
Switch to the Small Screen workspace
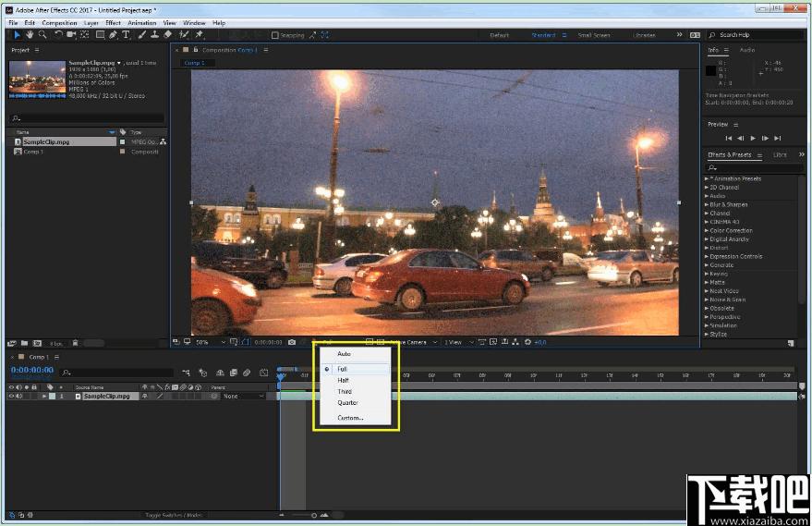[x=593, y=35]
